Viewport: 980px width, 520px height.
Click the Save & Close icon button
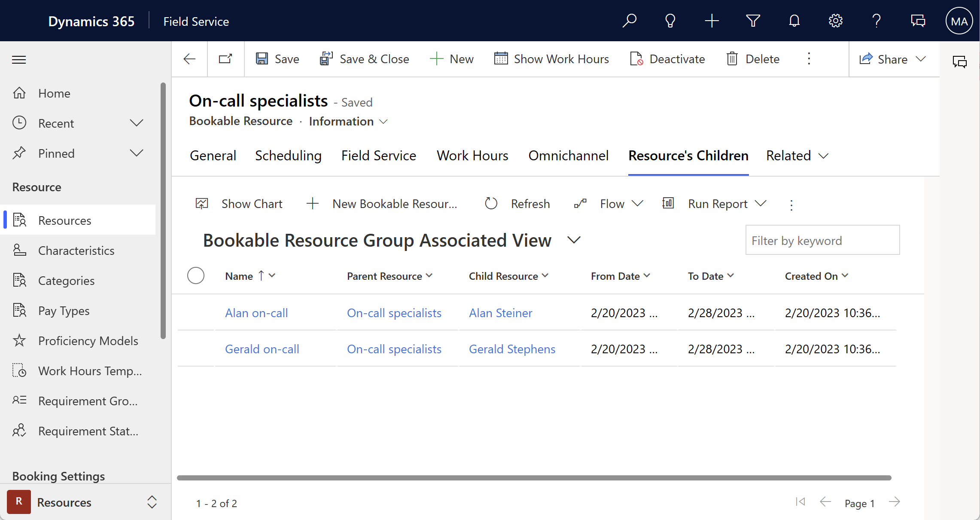pyautogui.click(x=326, y=59)
